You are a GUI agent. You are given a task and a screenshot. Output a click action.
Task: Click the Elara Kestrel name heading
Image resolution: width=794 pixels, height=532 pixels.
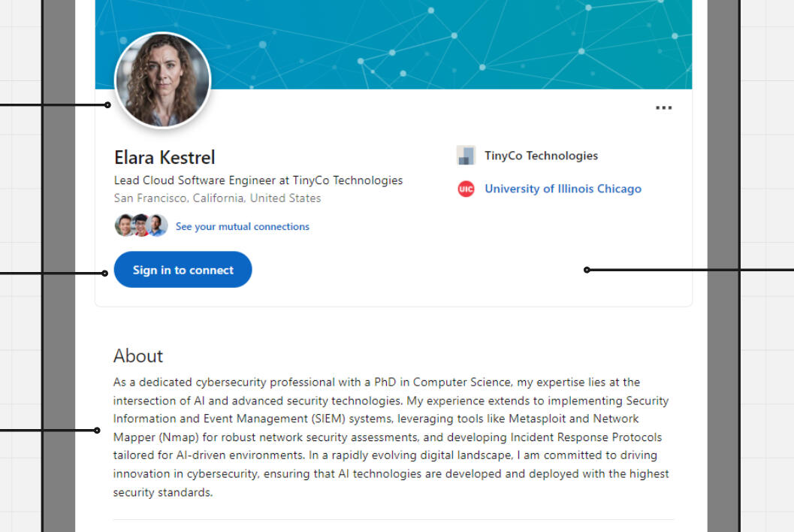[165, 157]
